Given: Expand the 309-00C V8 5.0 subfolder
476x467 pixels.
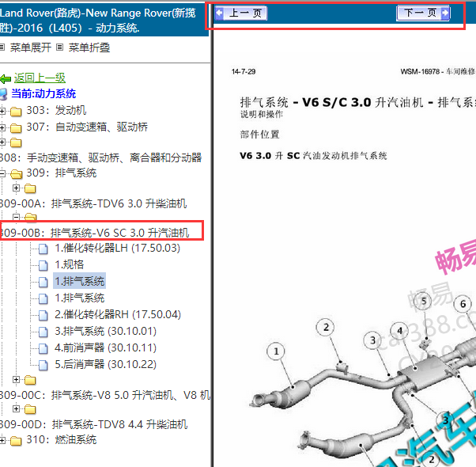Looking at the screenshot, I should click(x=16, y=379).
